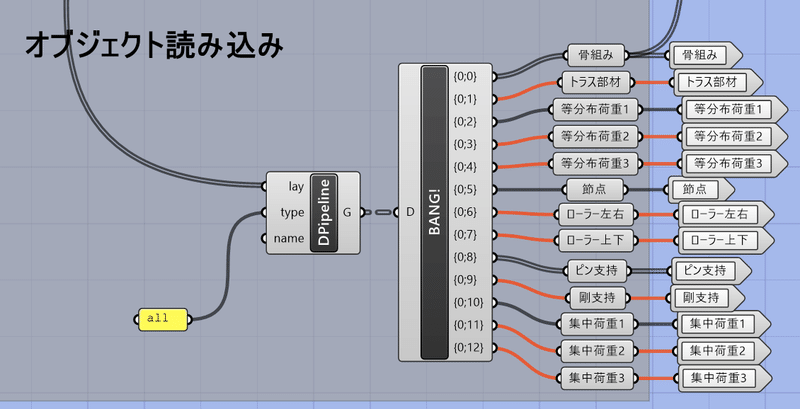Select the rounded ローラー上下 parameter node
This screenshot has width=800, height=409.
pyautogui.click(x=595, y=239)
